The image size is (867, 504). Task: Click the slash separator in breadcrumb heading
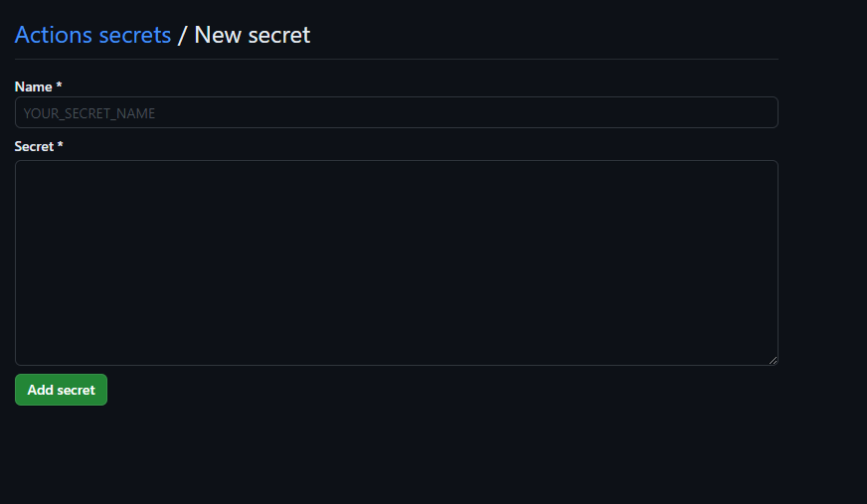point(182,36)
